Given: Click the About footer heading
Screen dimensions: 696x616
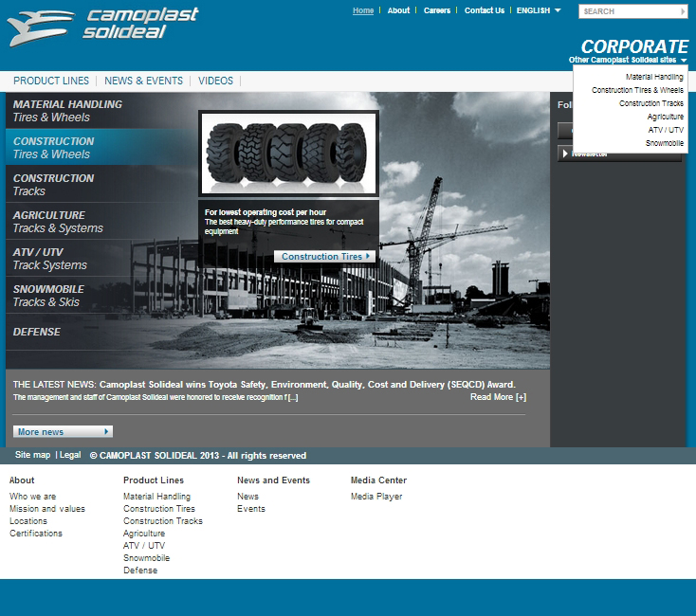Looking at the screenshot, I should [x=22, y=480].
